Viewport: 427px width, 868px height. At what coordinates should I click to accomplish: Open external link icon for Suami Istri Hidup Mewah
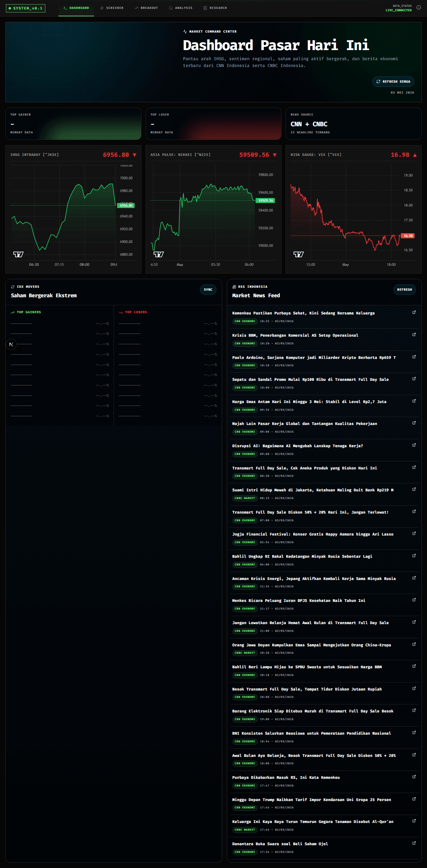(x=414, y=489)
